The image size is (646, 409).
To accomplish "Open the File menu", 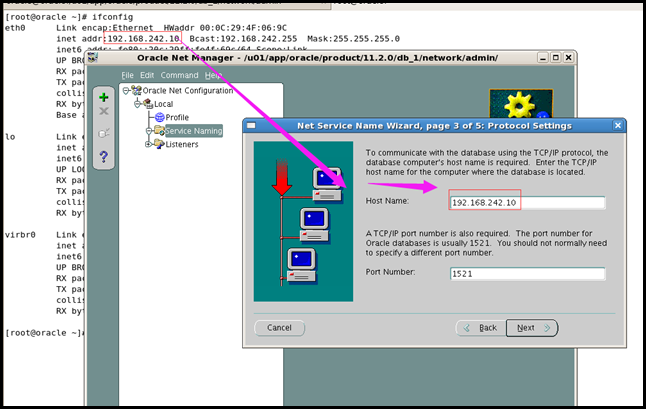I will [127, 75].
